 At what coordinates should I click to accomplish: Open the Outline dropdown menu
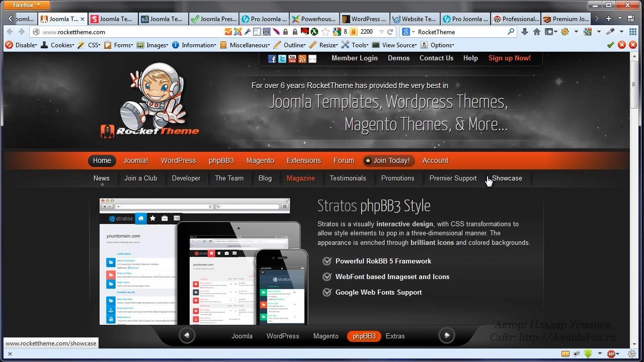tap(289, 45)
